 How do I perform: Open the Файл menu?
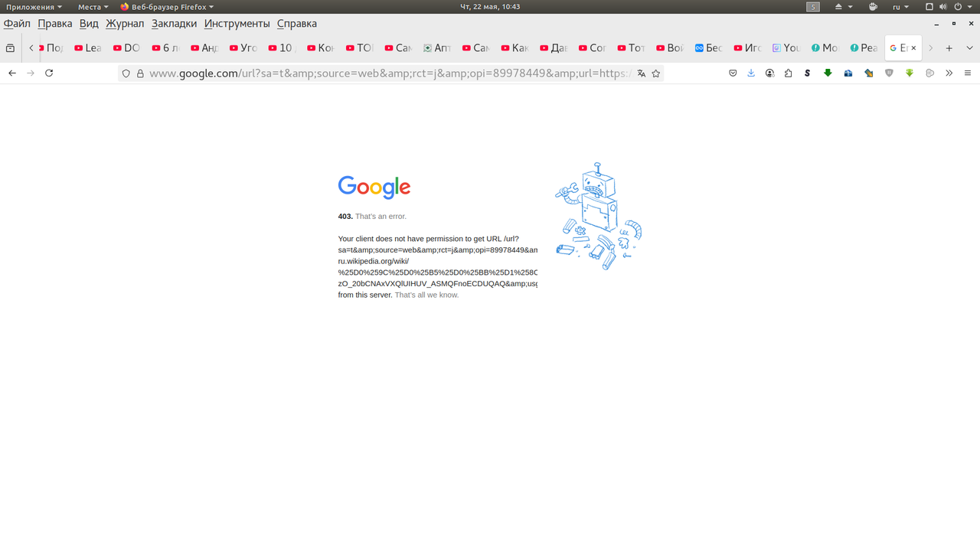(x=17, y=24)
